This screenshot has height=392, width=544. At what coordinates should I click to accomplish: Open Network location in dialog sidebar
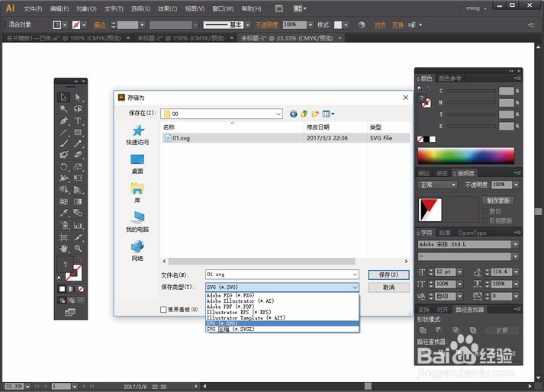[x=137, y=251]
